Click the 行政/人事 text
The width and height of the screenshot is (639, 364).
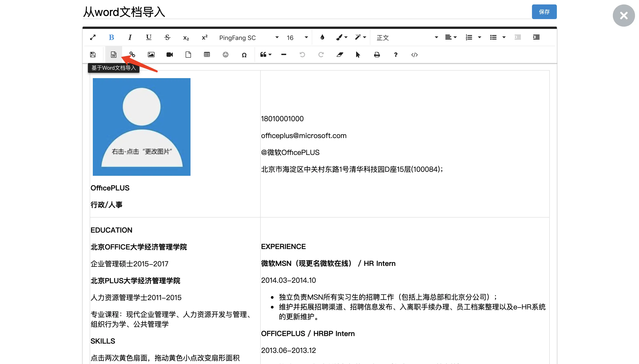click(107, 205)
